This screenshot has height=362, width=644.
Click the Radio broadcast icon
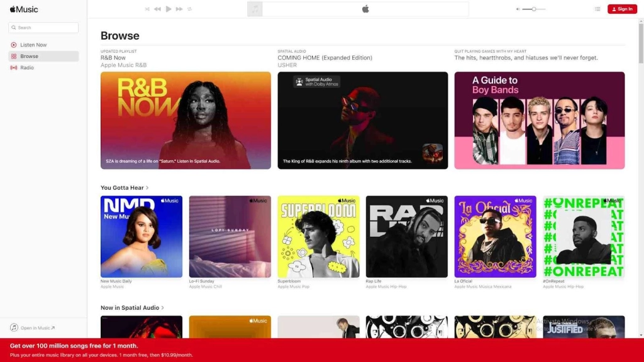(x=14, y=68)
